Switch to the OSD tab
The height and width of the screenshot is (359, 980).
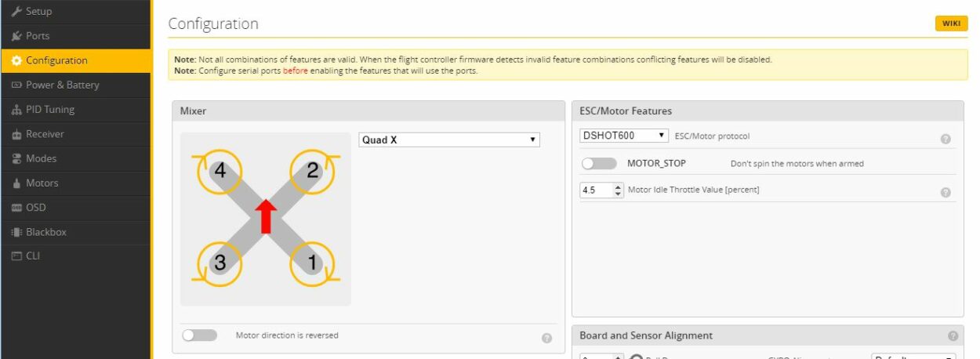36,208
